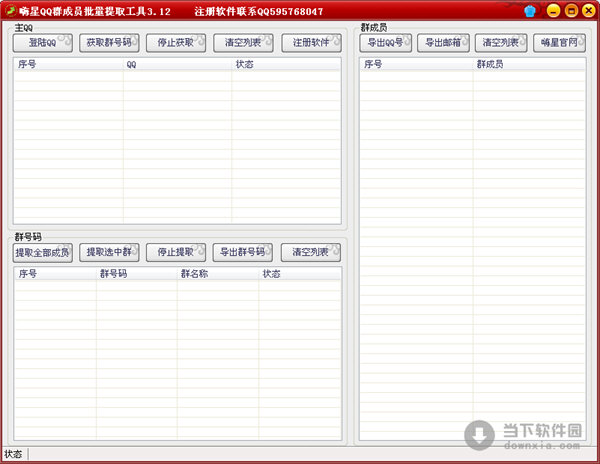The image size is (600, 464).
Task: Click the 状态 label in status bar
Action: tap(13, 454)
